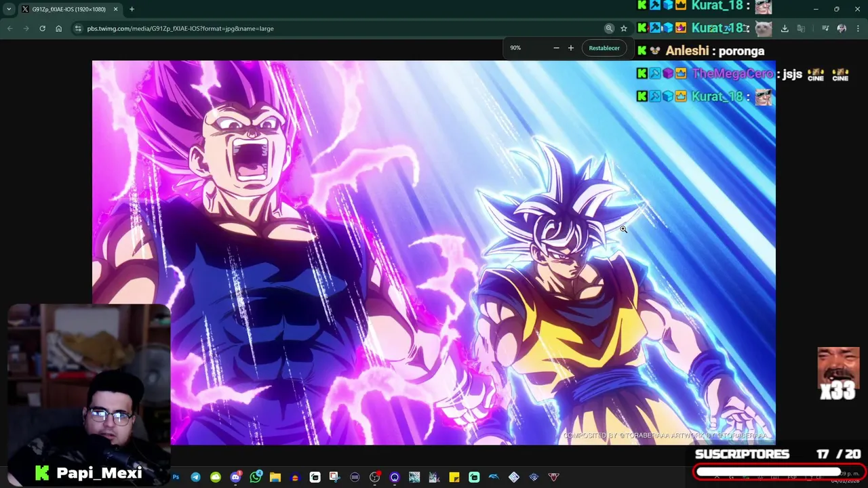This screenshot has width=868, height=488.
Task: Decrease zoom with the minus button
Action: [x=556, y=48]
